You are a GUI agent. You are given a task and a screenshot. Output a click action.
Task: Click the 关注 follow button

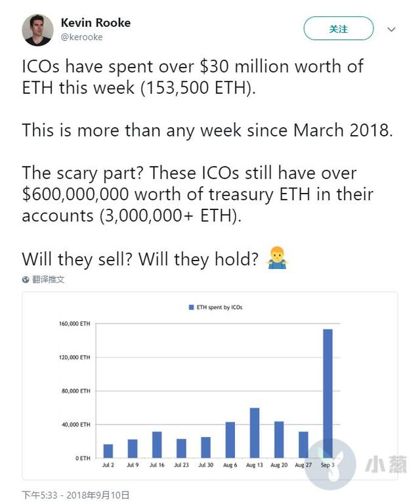coord(339,29)
